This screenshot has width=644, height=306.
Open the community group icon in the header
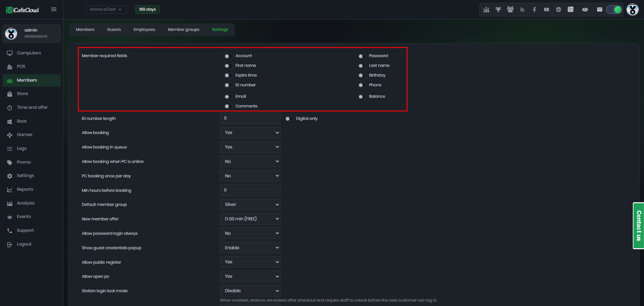point(510,10)
